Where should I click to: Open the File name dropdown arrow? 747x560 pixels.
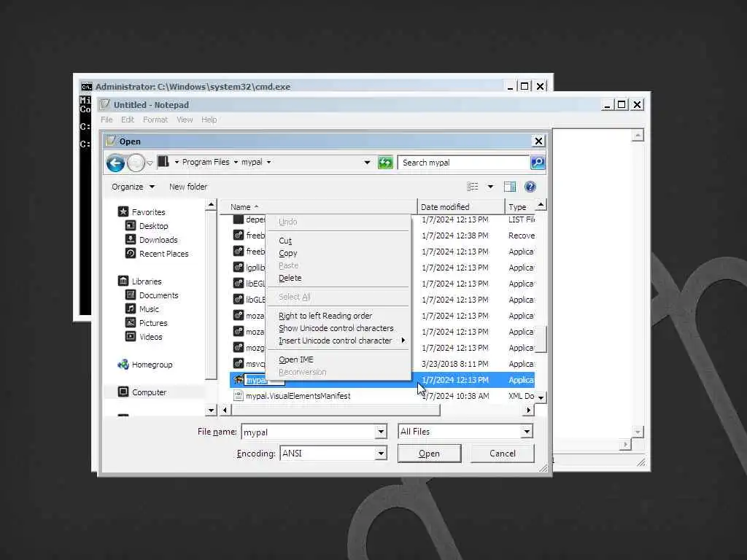(x=381, y=432)
